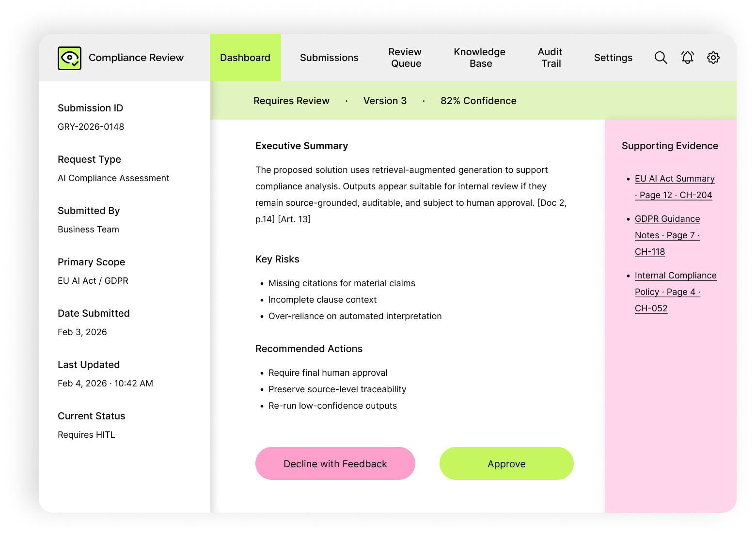Open search with the magnifier icon

pyautogui.click(x=661, y=58)
